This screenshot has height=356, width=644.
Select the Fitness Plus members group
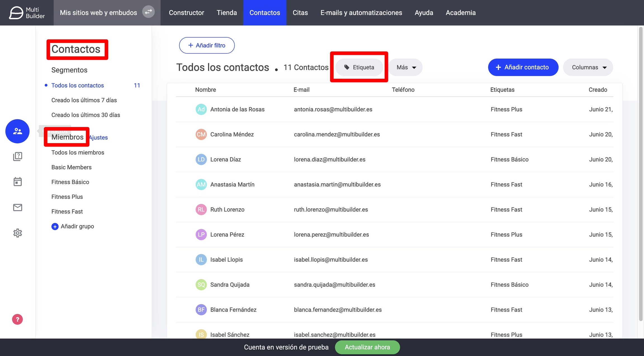pyautogui.click(x=67, y=197)
